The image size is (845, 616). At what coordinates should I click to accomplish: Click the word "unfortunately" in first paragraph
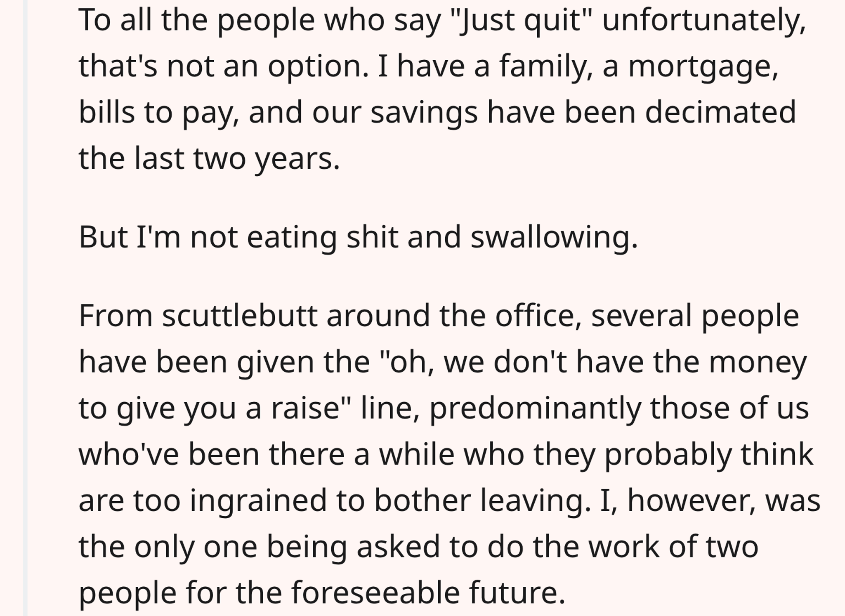point(704,20)
